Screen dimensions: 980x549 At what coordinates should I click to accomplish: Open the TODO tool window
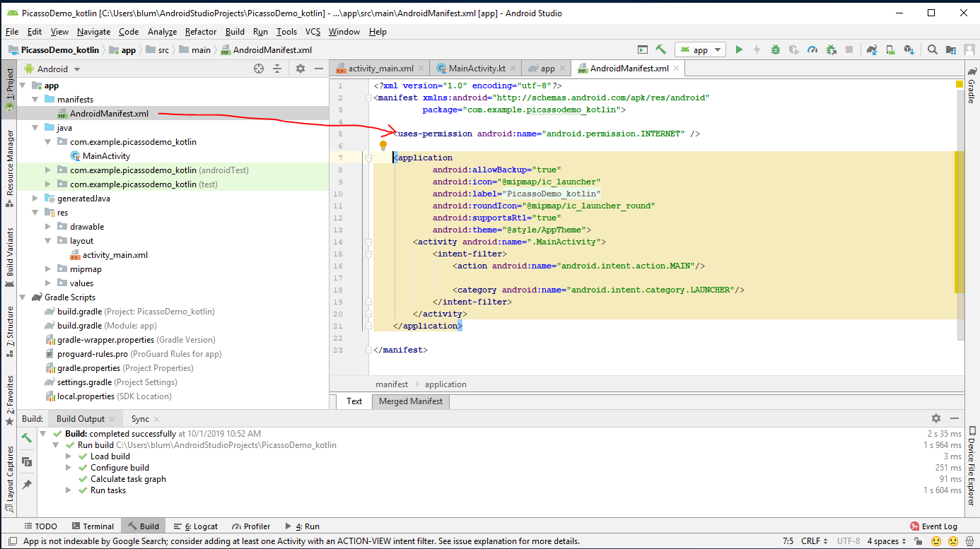coord(40,526)
